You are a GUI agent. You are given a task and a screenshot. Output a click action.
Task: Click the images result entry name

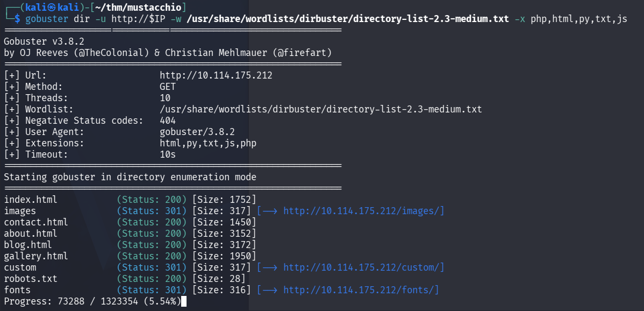(20, 211)
